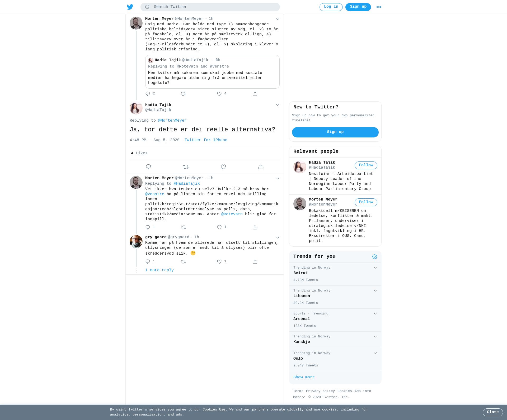The image size is (507, 420).
Task: Open caret menu on Hadia Tajik's main tweet
Action: tap(278, 105)
